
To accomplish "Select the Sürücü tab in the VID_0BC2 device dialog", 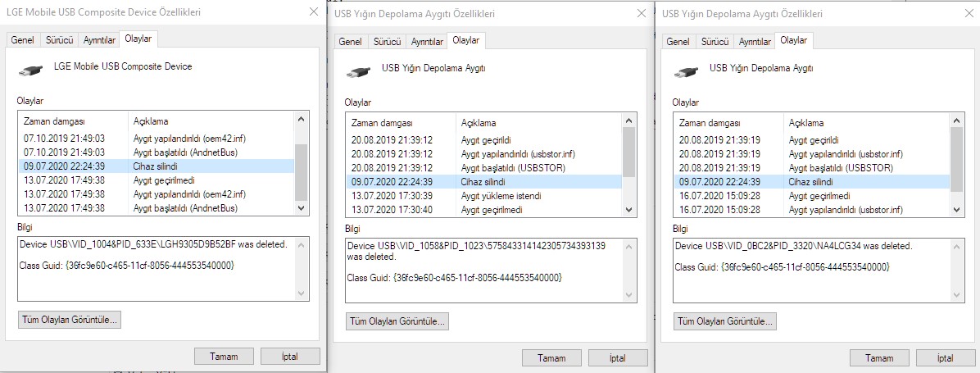I will click(x=716, y=41).
